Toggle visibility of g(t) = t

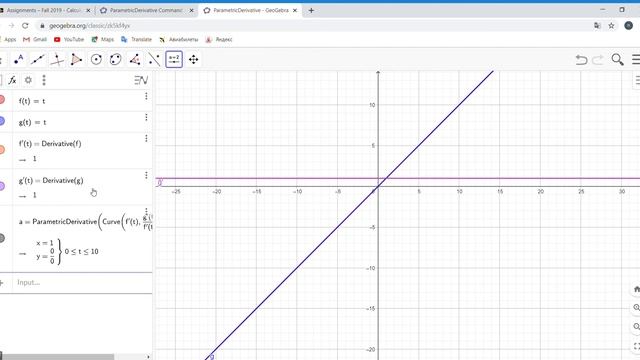2,121
